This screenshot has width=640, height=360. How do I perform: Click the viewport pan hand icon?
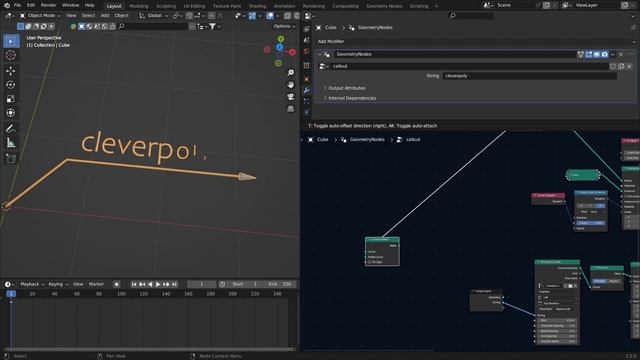point(291,84)
